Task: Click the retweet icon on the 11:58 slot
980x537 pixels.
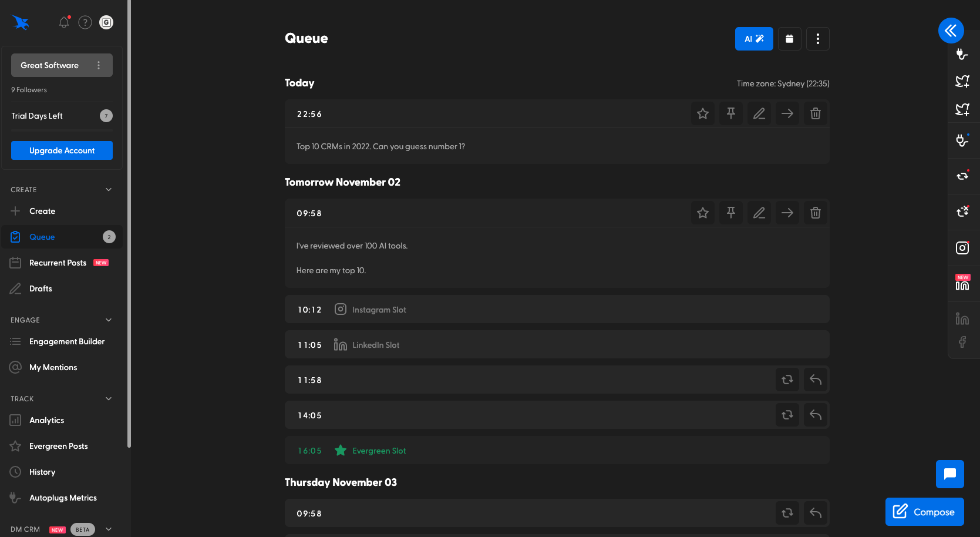Action: click(x=787, y=380)
